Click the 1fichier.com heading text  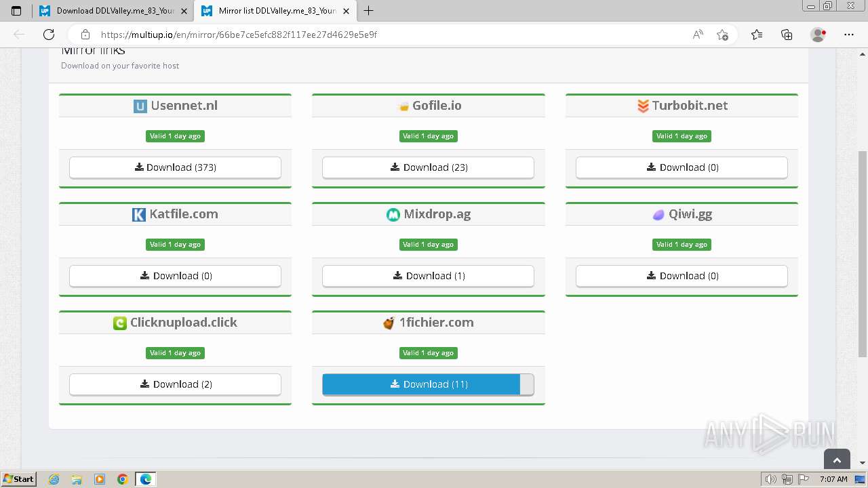tap(436, 323)
